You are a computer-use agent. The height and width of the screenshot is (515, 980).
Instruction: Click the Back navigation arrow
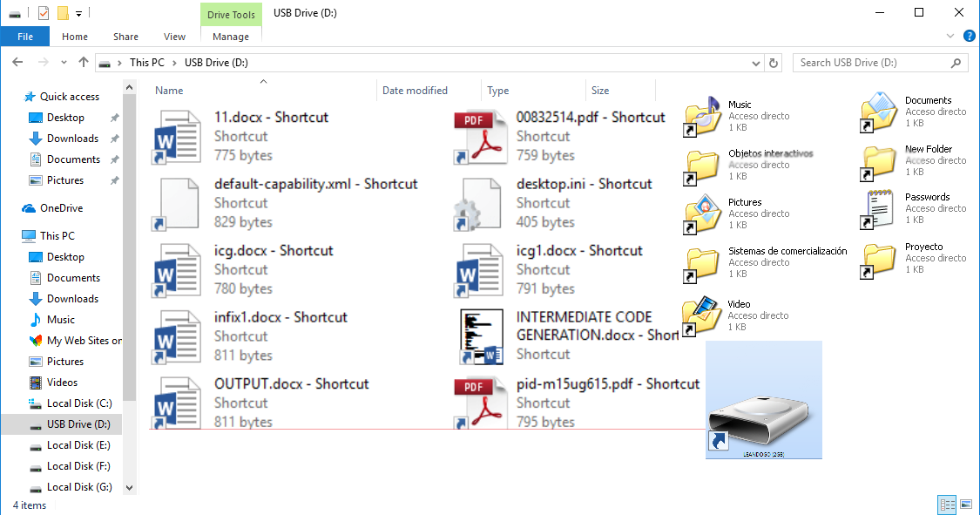(x=17, y=63)
